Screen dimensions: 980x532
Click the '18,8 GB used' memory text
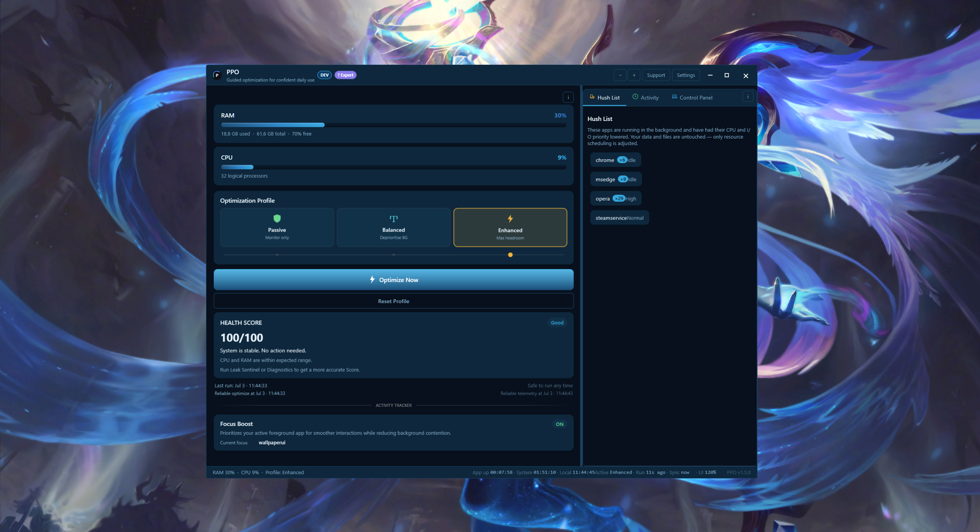click(235, 134)
